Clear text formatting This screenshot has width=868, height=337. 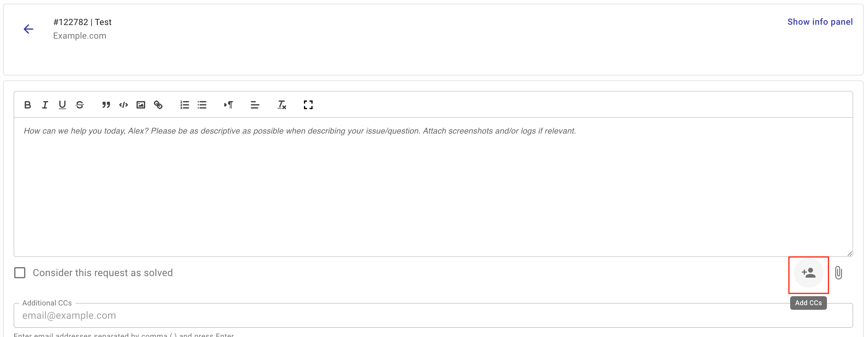pyautogui.click(x=282, y=105)
